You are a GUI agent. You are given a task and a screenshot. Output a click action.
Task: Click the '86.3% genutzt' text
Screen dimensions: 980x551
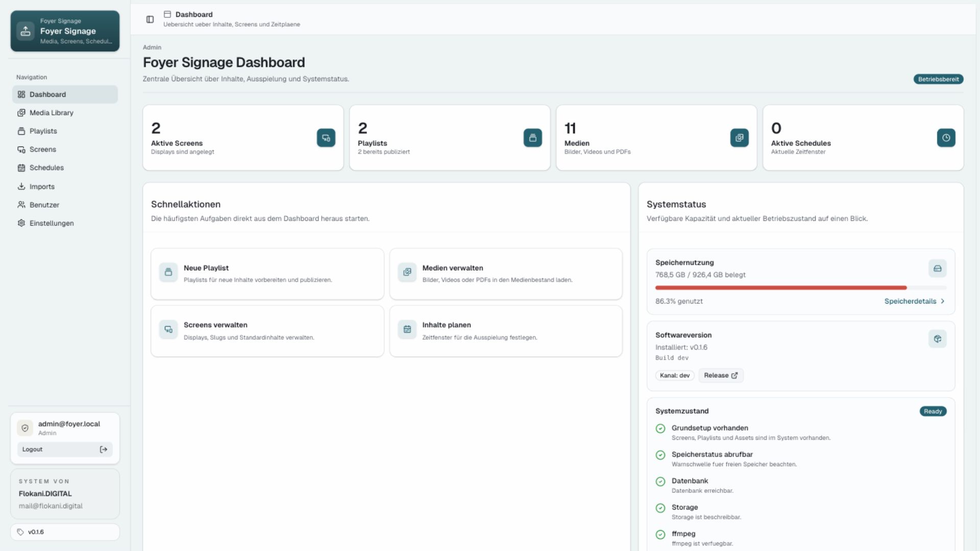pyautogui.click(x=679, y=302)
